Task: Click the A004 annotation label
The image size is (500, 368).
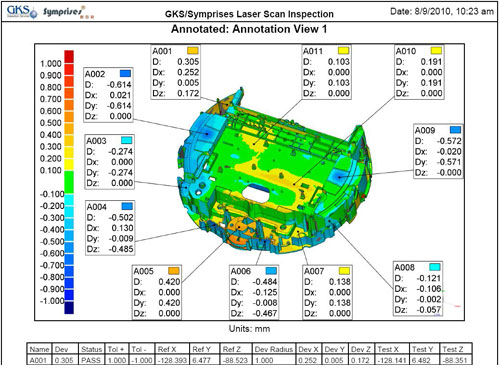Action: (96, 207)
